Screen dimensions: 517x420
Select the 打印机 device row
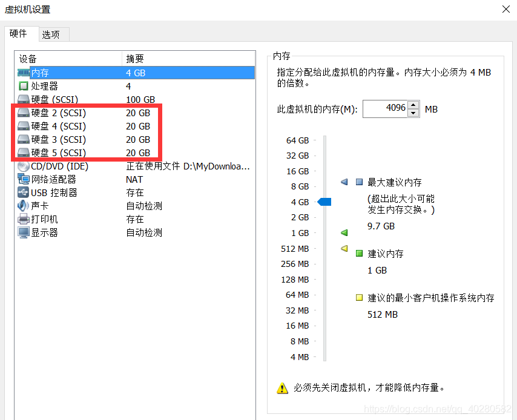136,219
